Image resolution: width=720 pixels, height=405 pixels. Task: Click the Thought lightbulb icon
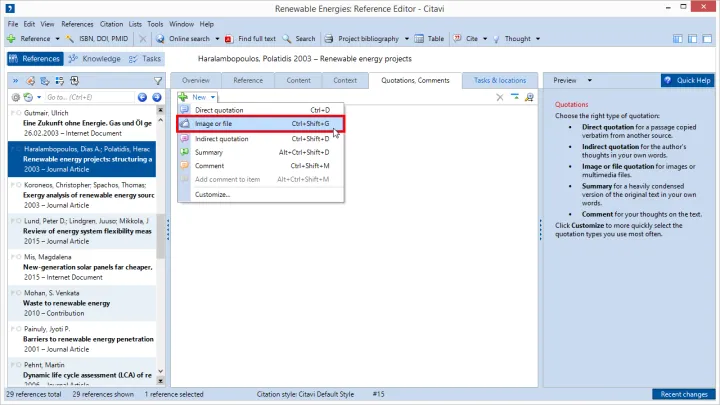pos(496,39)
